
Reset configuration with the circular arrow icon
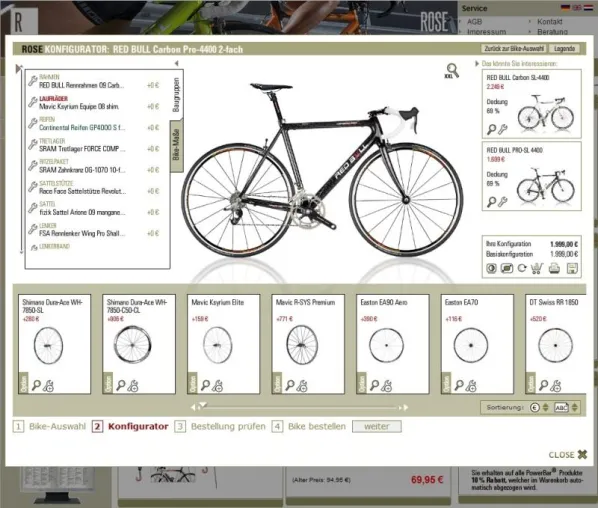coord(522,268)
